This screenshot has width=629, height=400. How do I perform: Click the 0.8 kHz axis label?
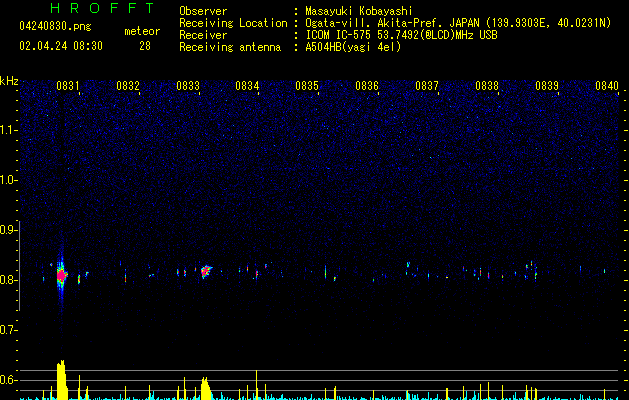[x=9, y=280]
